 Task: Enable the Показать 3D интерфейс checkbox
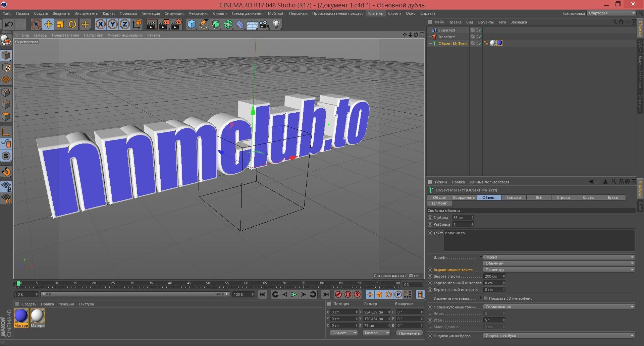coord(486,298)
